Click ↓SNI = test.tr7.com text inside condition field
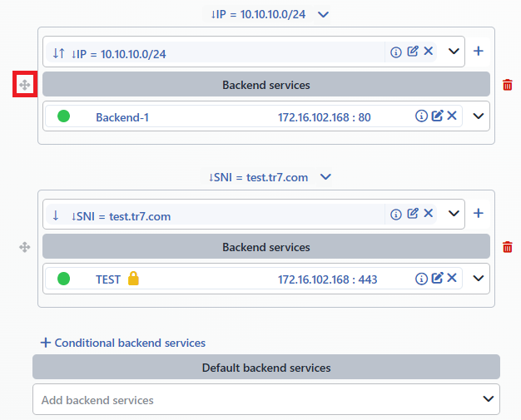Viewport: 521px width, 420px height. (121, 216)
